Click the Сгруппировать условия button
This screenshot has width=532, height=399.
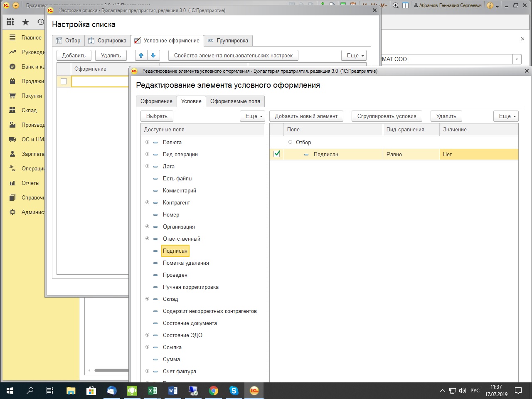coord(387,116)
